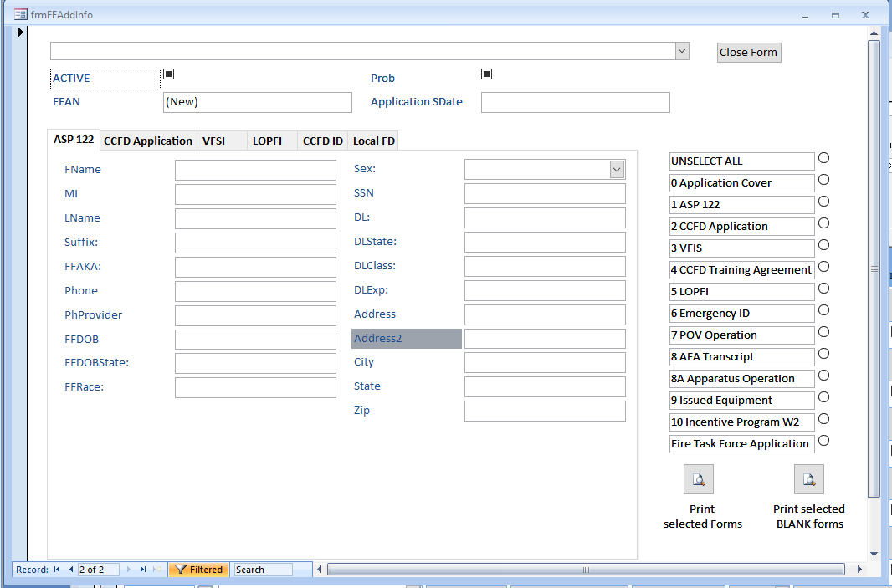Click the FName input field
Screen dimensions: 892x588
point(255,170)
